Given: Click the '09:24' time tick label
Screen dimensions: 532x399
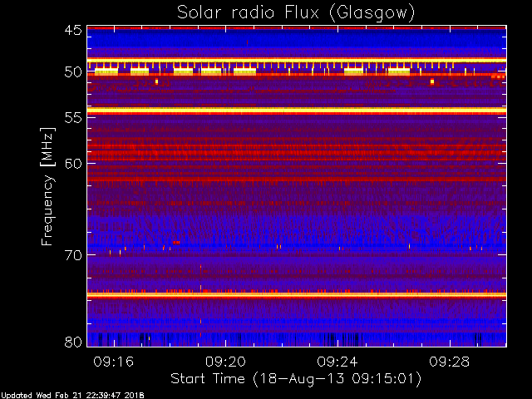Looking at the screenshot, I should (x=337, y=362).
